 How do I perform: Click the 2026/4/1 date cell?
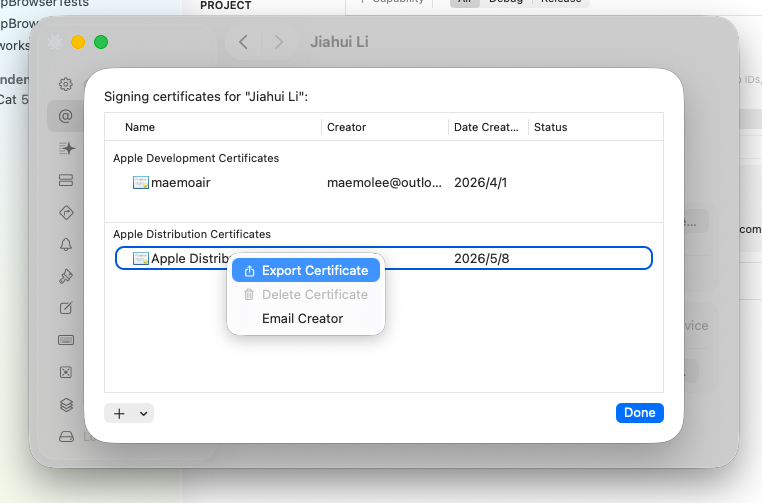tap(480, 183)
